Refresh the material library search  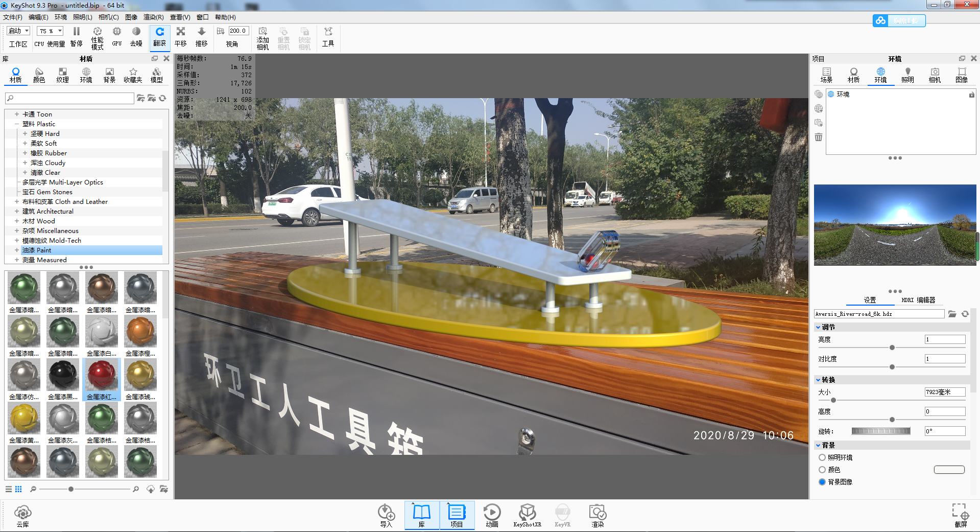point(162,98)
